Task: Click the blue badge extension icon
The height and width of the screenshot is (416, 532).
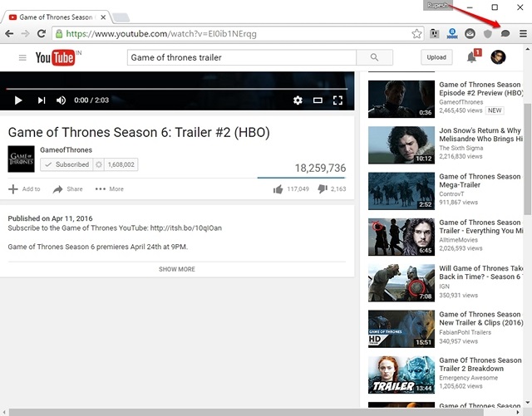Action: (x=452, y=33)
